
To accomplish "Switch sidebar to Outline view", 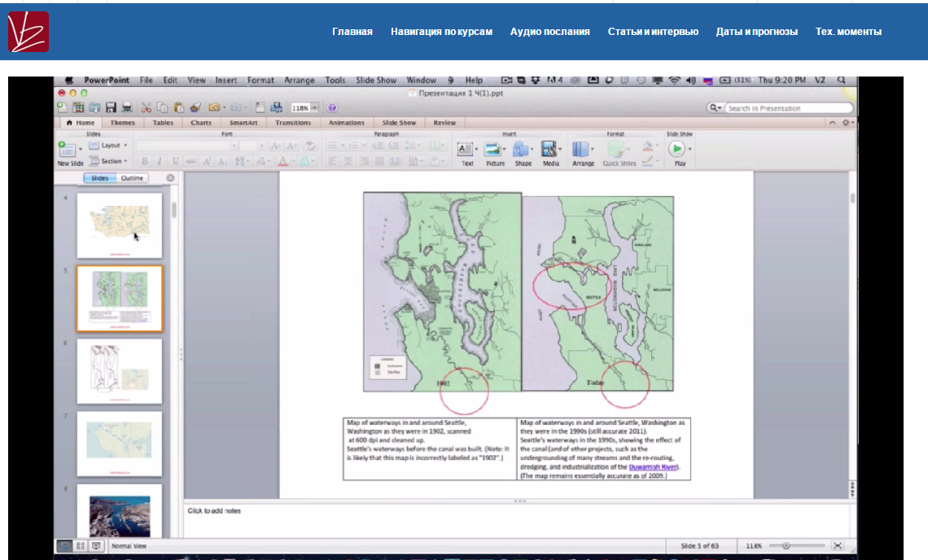I will pos(132,178).
